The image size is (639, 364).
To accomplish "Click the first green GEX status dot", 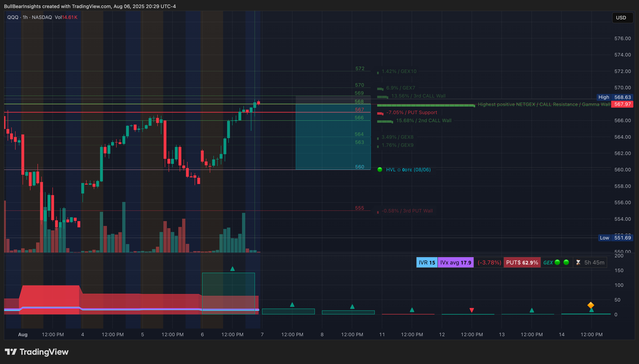I will click(557, 262).
